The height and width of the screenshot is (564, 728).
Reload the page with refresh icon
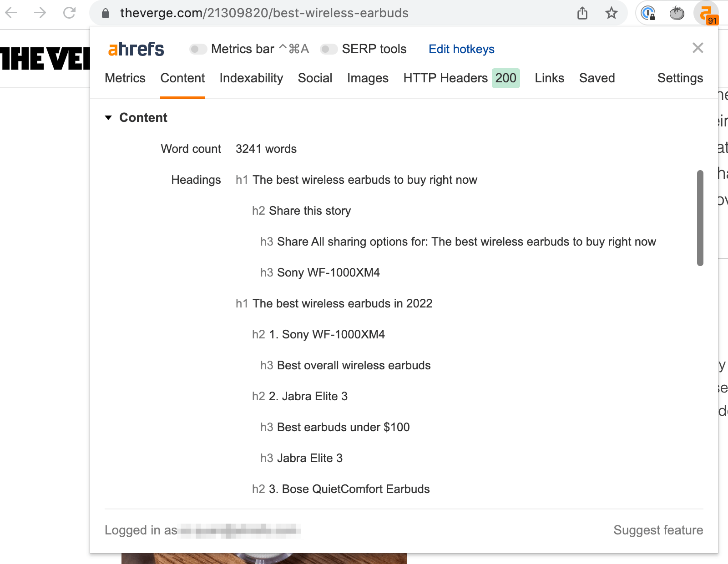69,13
